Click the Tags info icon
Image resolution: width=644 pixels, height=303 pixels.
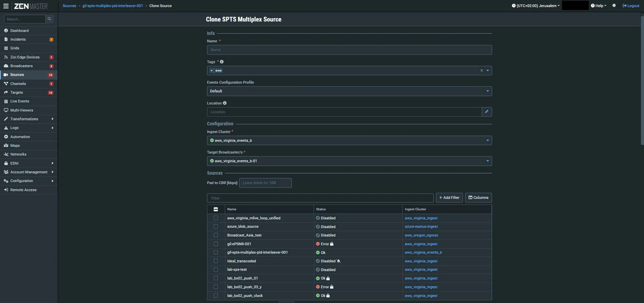click(x=222, y=62)
